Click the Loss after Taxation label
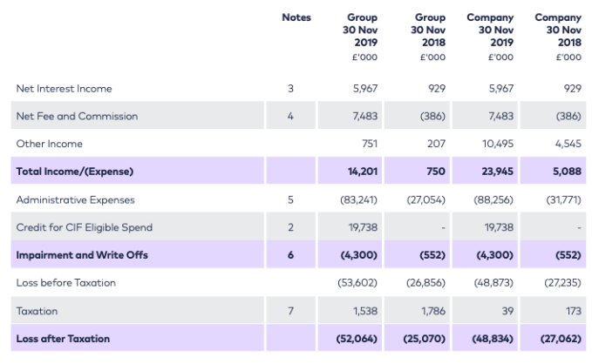The width and height of the screenshot is (592, 364). pyautogui.click(x=64, y=339)
